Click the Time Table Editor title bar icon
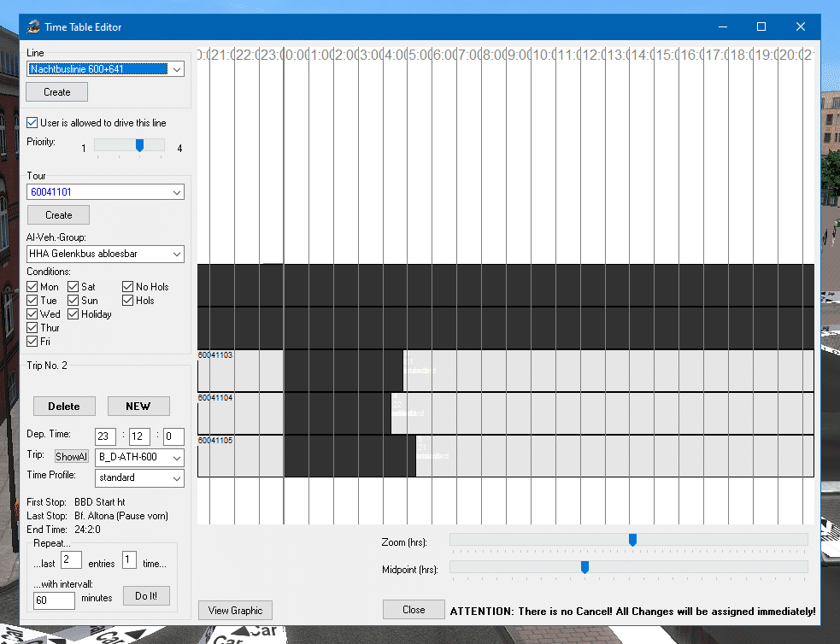840x644 pixels. coord(33,26)
